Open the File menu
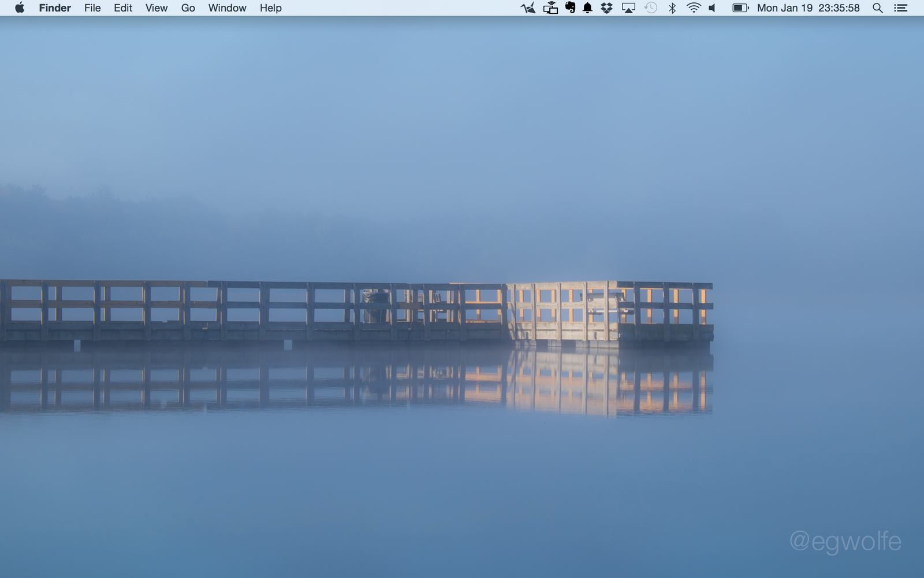The height and width of the screenshot is (578, 924). click(x=92, y=8)
